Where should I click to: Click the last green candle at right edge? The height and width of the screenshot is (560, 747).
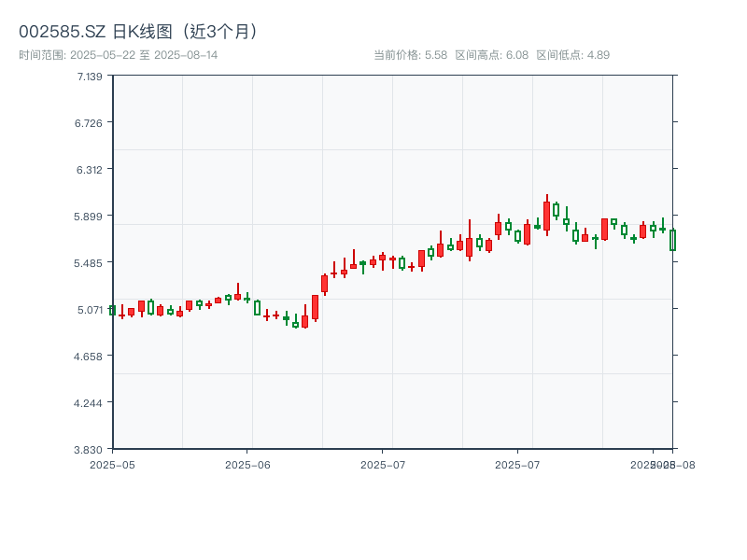click(x=672, y=240)
